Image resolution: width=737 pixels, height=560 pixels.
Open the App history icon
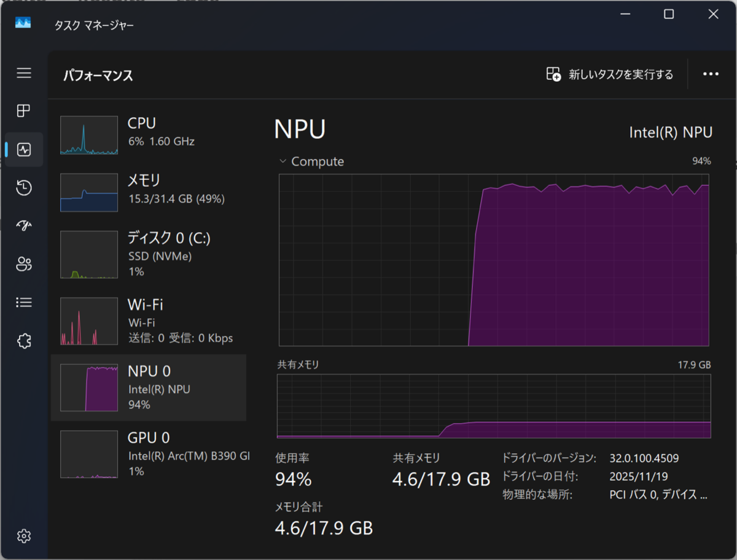[x=24, y=188]
